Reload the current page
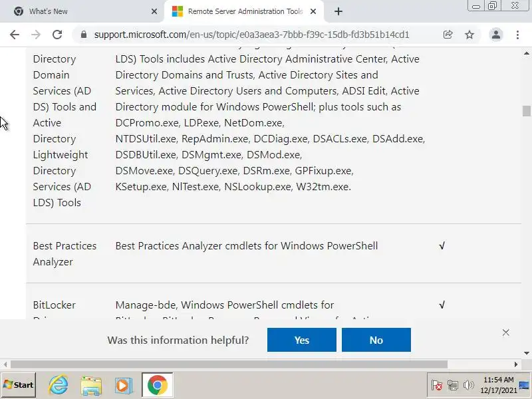 [x=57, y=35]
